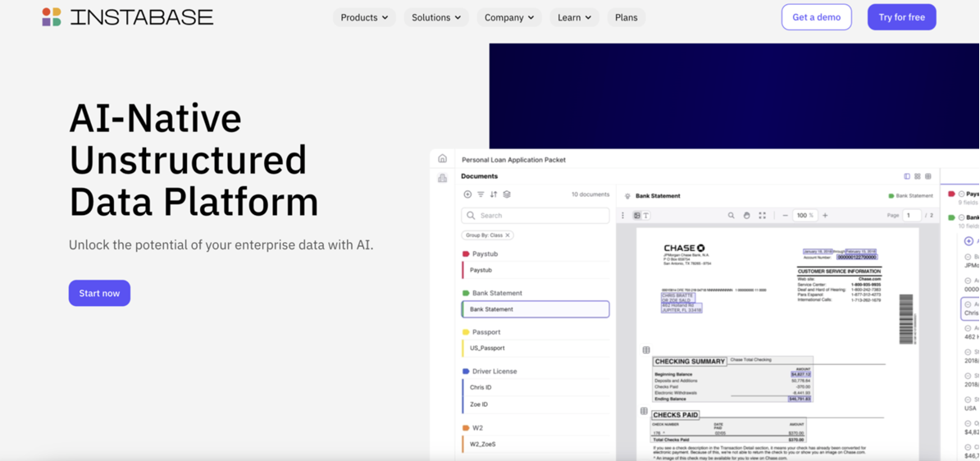The height and width of the screenshot is (461, 980).
Task: Click the Documents search field
Action: point(536,215)
